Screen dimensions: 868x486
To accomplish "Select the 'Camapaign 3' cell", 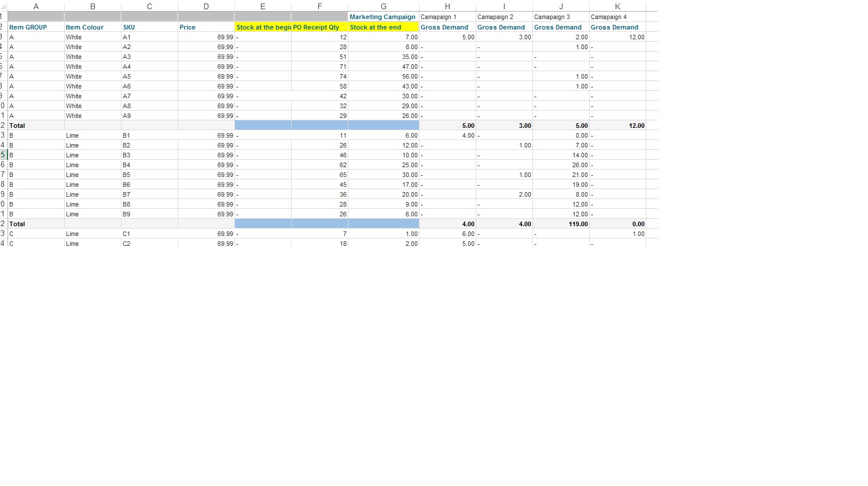I will (561, 17).
